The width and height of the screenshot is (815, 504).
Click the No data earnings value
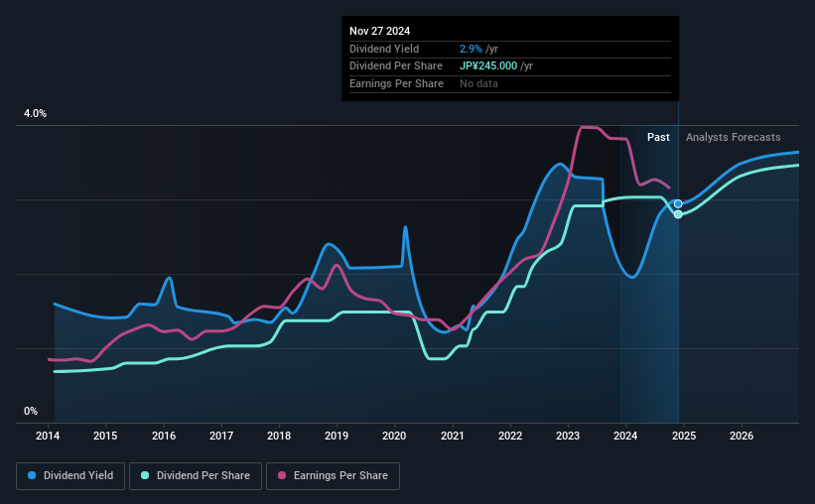(x=478, y=83)
